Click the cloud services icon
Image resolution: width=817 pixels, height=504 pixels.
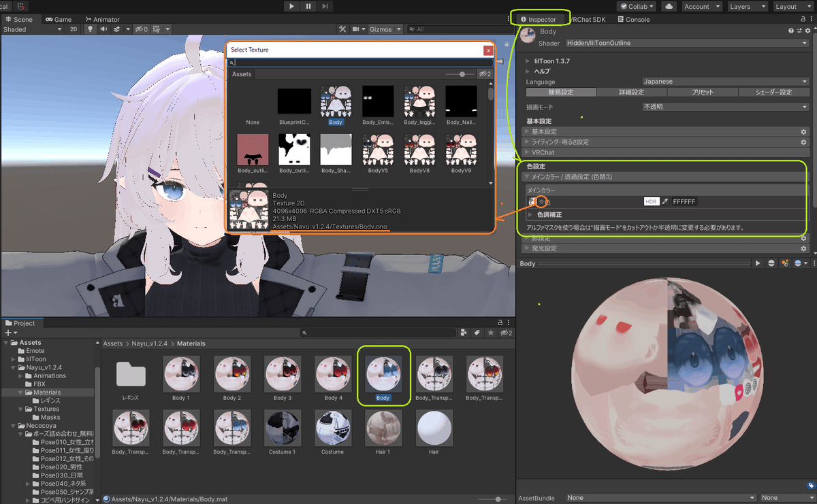click(x=669, y=6)
